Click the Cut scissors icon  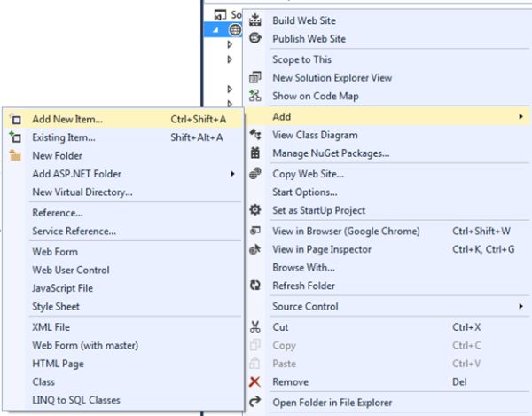point(255,327)
